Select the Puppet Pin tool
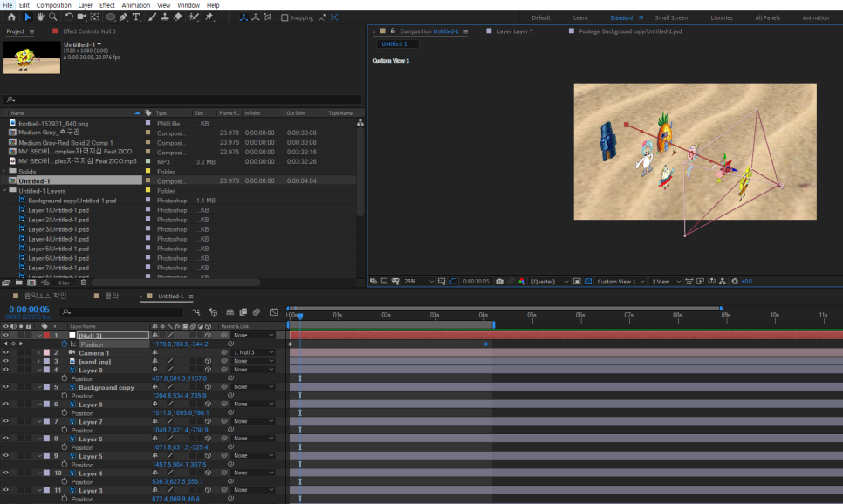 [209, 17]
